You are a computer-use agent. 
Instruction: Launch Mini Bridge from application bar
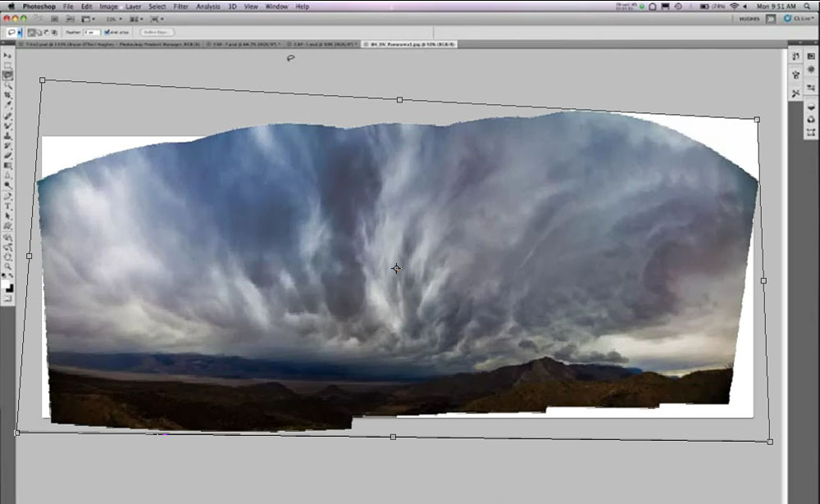(70, 19)
